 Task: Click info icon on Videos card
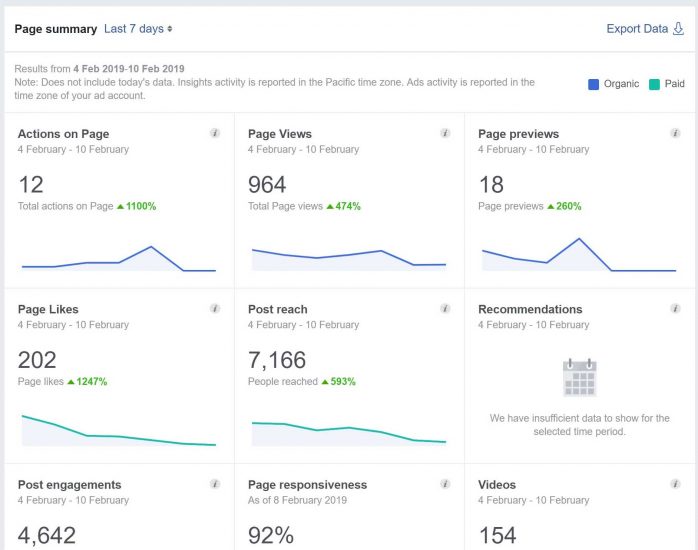(x=675, y=484)
